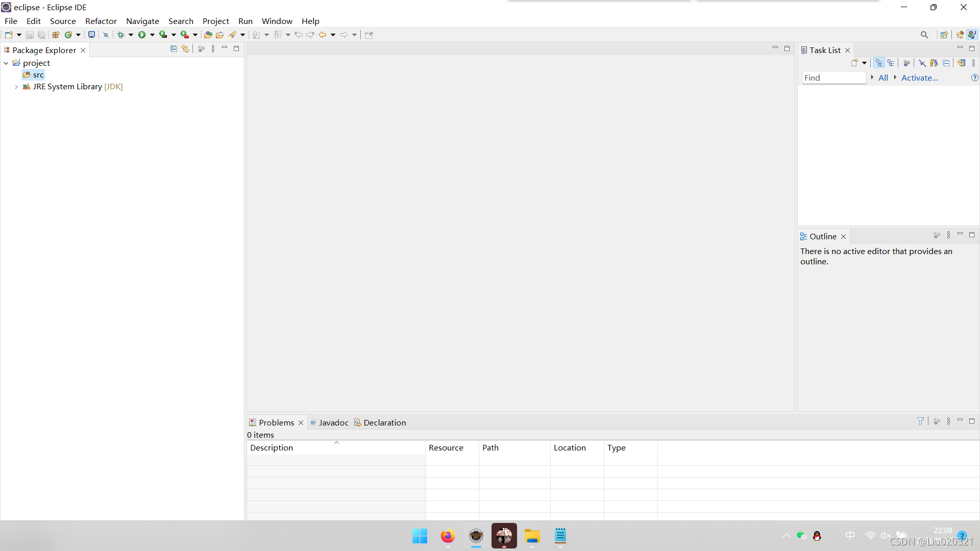Click the Activate... link in Task List
Screen dimensions: 980x551
coord(919,78)
